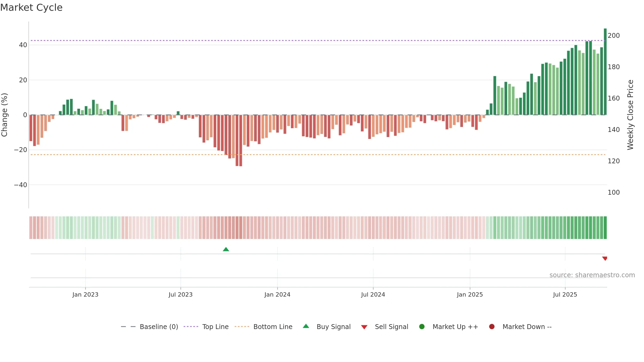The image size is (644, 362).
Task: Click the tallest green bar at far right
Action: coord(605,72)
